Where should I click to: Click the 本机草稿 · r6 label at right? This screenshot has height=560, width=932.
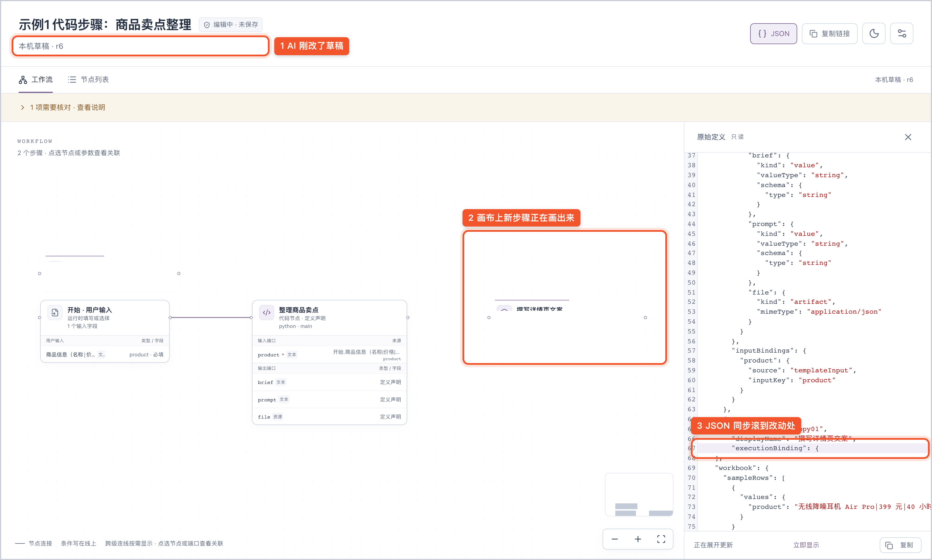(x=894, y=80)
